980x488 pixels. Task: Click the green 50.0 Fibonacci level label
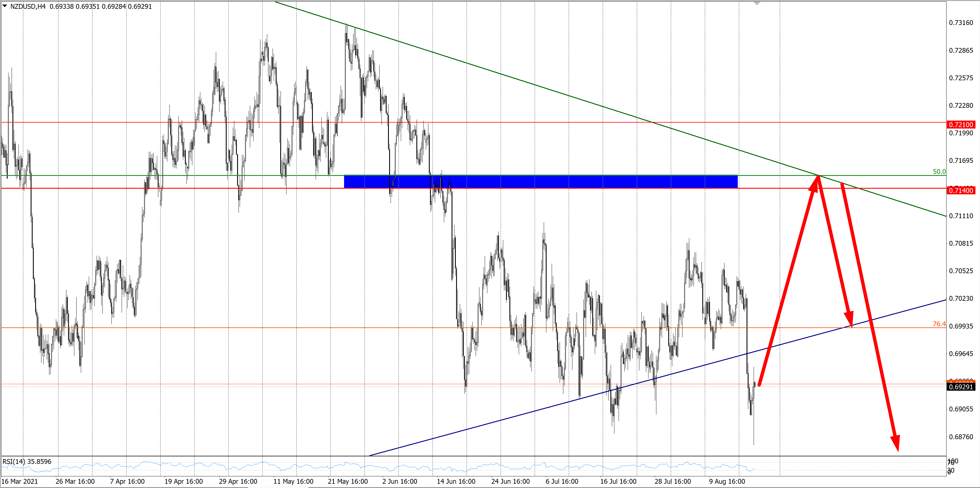pos(939,172)
